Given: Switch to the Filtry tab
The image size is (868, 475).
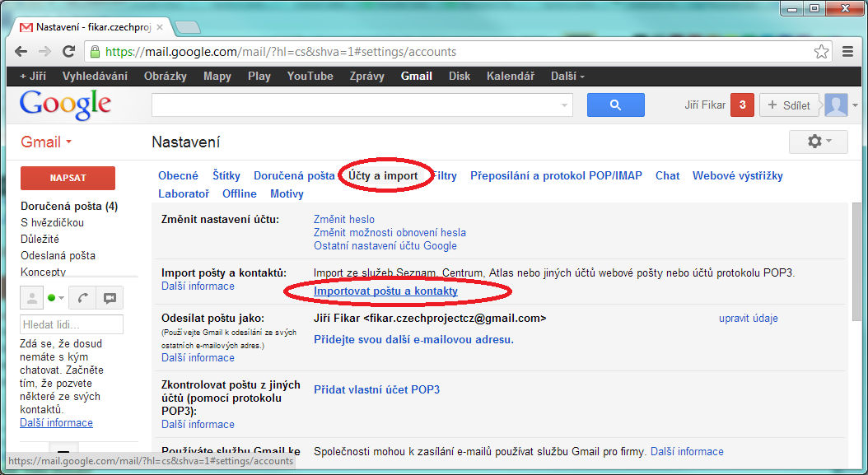Looking at the screenshot, I should click(445, 176).
